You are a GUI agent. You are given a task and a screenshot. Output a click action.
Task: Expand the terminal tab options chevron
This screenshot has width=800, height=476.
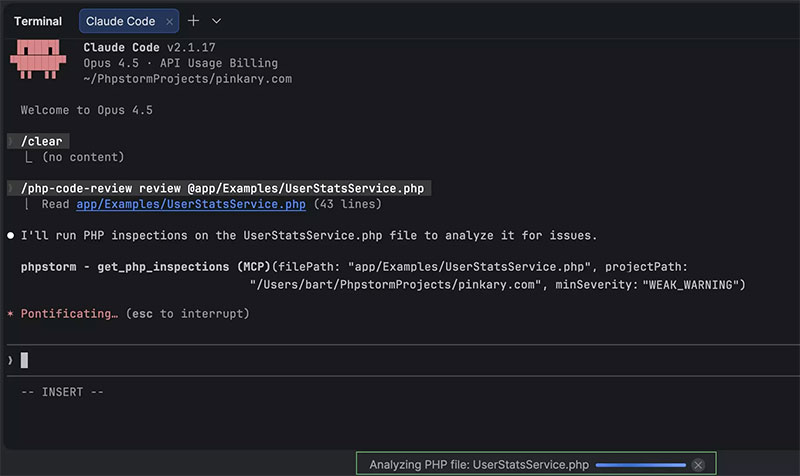[x=217, y=21]
